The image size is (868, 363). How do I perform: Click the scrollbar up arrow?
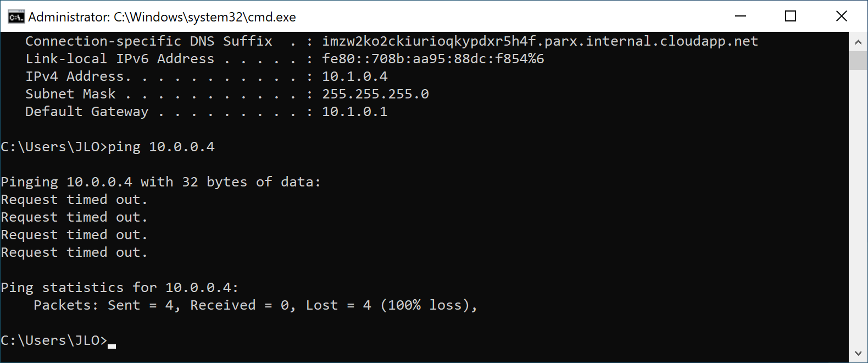click(858, 41)
